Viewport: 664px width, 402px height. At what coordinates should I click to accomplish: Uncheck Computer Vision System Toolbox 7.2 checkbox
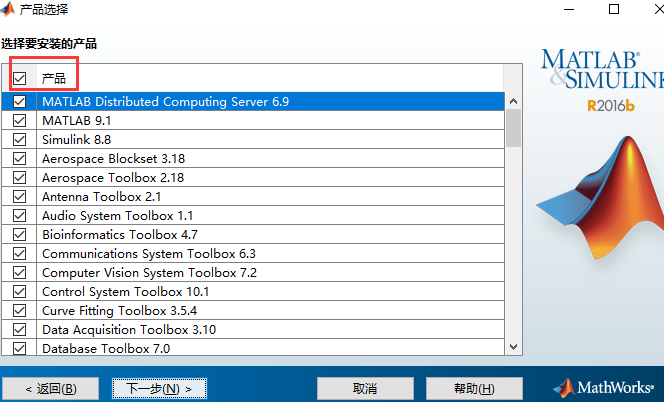pyautogui.click(x=19, y=273)
